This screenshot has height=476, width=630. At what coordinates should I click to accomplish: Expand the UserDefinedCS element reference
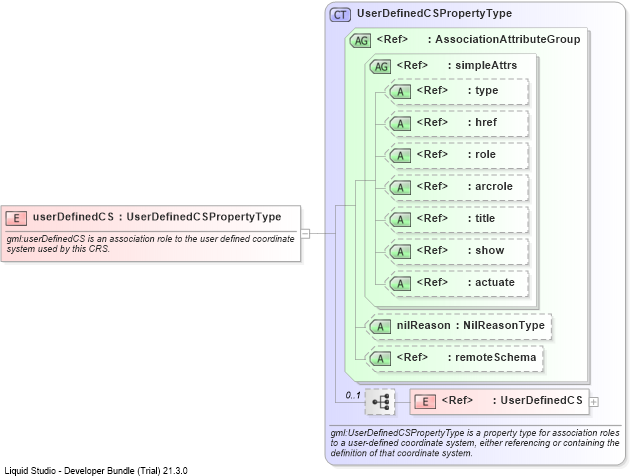point(594,402)
